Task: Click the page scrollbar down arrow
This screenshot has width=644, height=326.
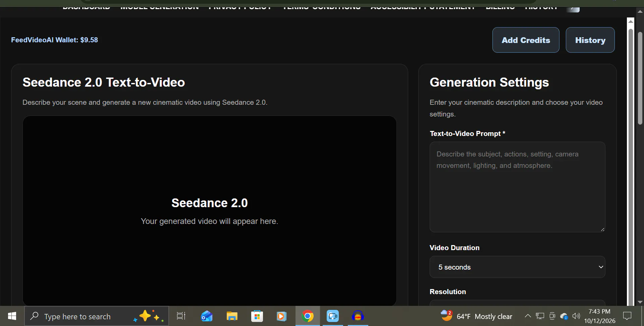Action: click(640, 302)
